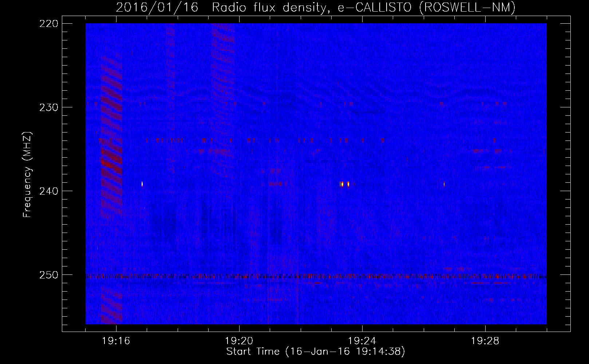This screenshot has height=364, width=589.
Task: Select the 250 frequency axis label
Action: (x=48, y=275)
